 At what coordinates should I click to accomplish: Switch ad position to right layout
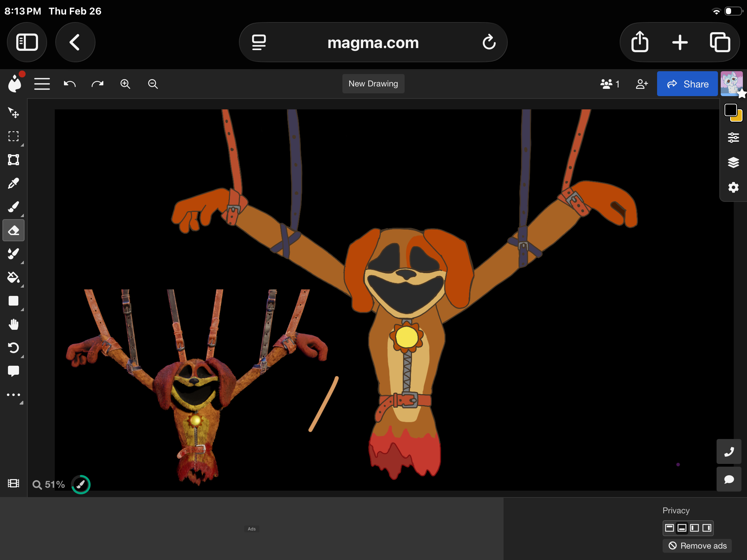pos(707,528)
